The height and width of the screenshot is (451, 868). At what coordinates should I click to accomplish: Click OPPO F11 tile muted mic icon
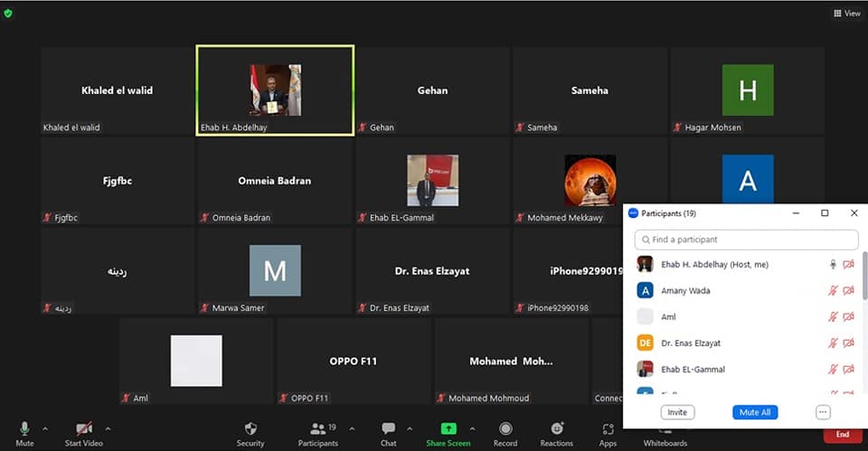(284, 398)
